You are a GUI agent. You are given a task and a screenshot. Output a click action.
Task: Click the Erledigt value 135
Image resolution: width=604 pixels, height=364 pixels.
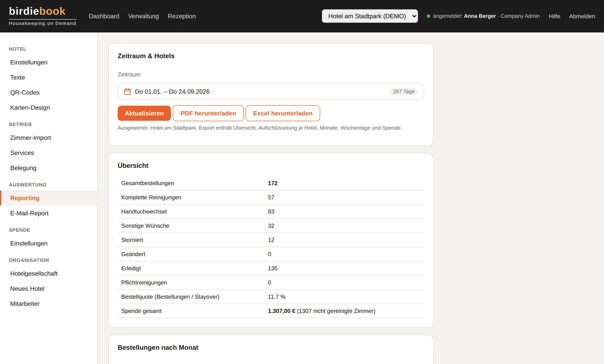tap(273, 269)
